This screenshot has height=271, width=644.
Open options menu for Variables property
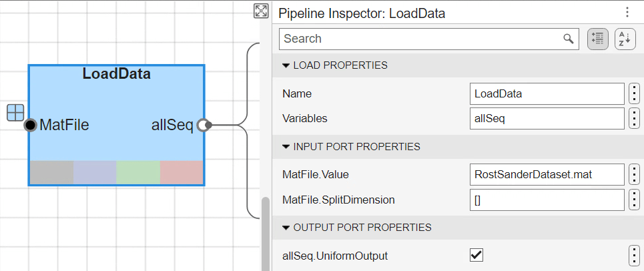click(634, 118)
